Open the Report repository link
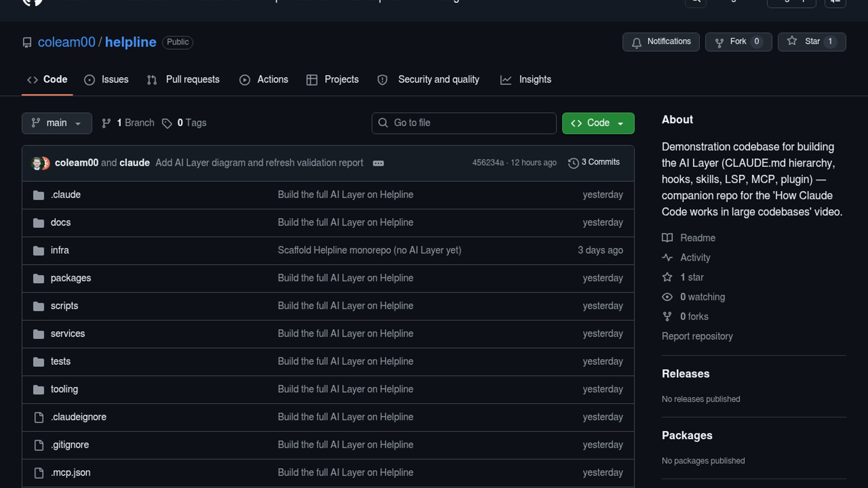Image resolution: width=868 pixels, height=488 pixels. click(x=697, y=336)
